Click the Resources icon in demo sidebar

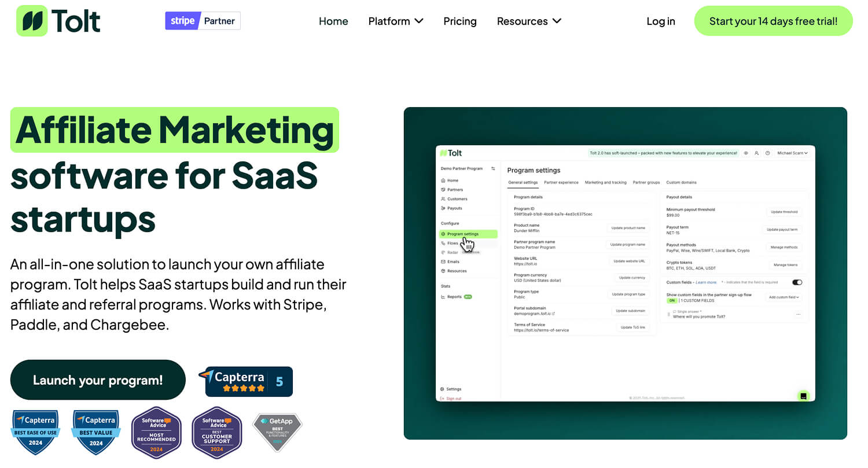pos(443,271)
